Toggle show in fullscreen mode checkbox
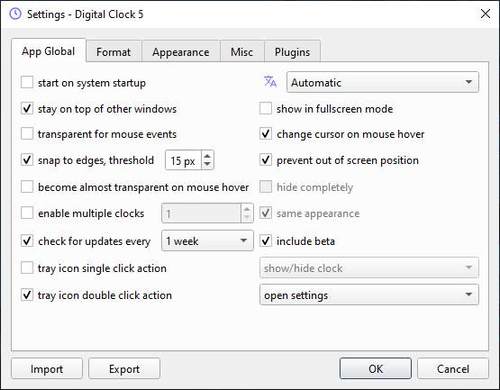This screenshot has height=390, width=500. (x=265, y=108)
